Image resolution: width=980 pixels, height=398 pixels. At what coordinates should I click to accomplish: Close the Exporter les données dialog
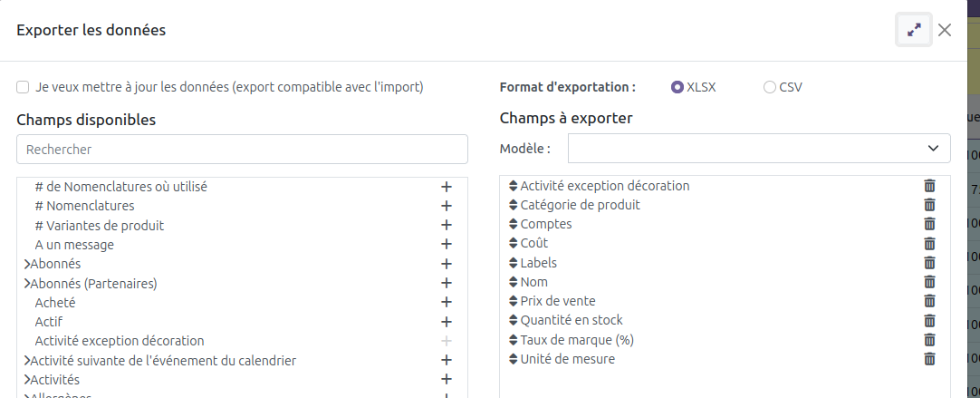(945, 29)
